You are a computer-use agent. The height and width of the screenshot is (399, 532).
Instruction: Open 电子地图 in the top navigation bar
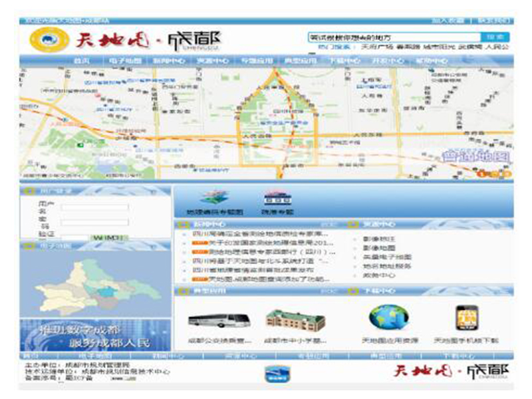click(x=125, y=61)
